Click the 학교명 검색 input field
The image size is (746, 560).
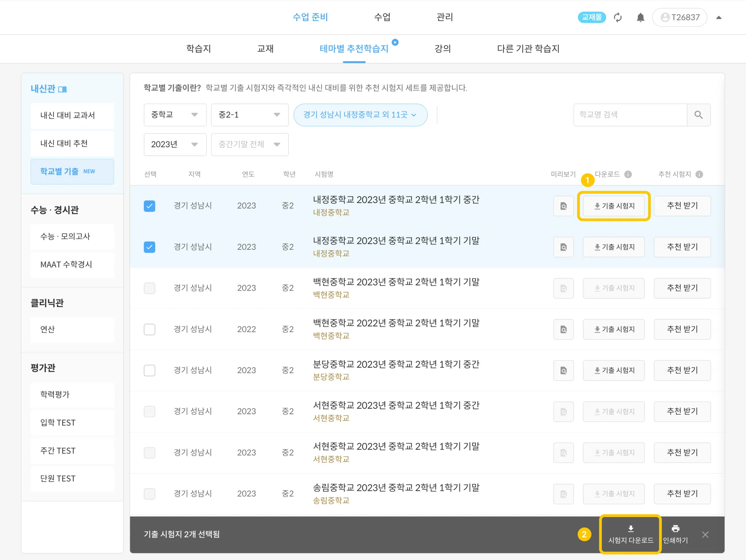click(x=630, y=115)
